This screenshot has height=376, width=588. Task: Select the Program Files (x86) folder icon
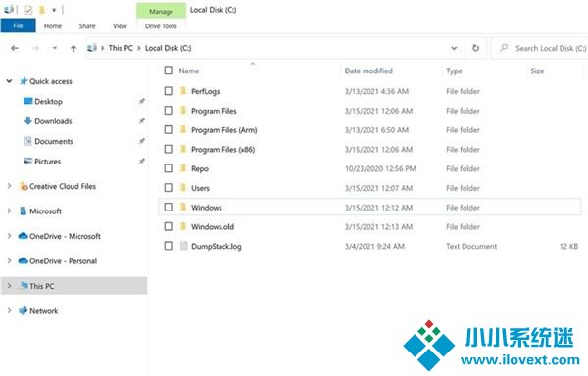point(183,149)
